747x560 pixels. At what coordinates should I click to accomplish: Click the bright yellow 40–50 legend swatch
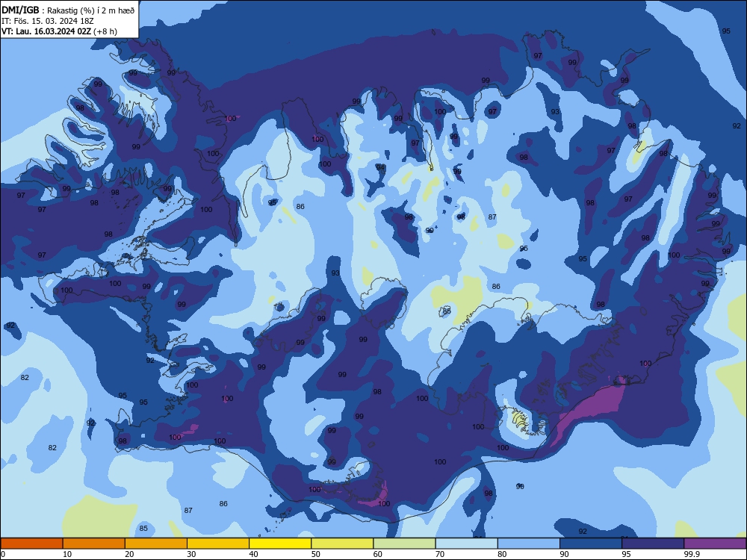pyautogui.click(x=280, y=544)
